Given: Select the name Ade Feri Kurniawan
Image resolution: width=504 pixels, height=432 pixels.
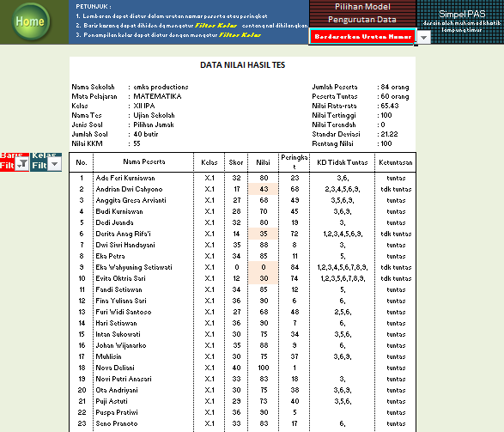Looking at the screenshot, I should tap(125, 178).
